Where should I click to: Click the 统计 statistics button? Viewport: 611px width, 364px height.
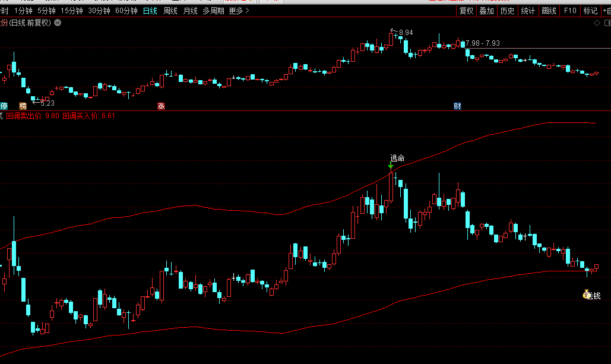coord(527,11)
